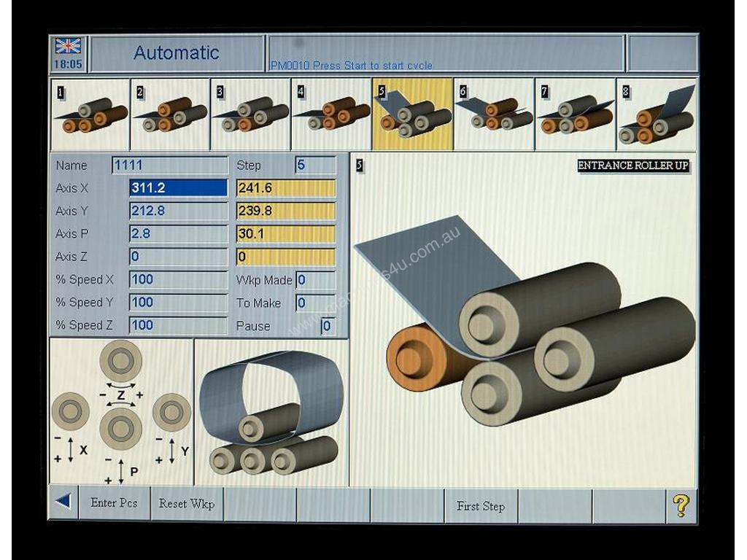Select the Axis X value 311.2 field
Screen dimensions: 747x560
[x=178, y=188]
